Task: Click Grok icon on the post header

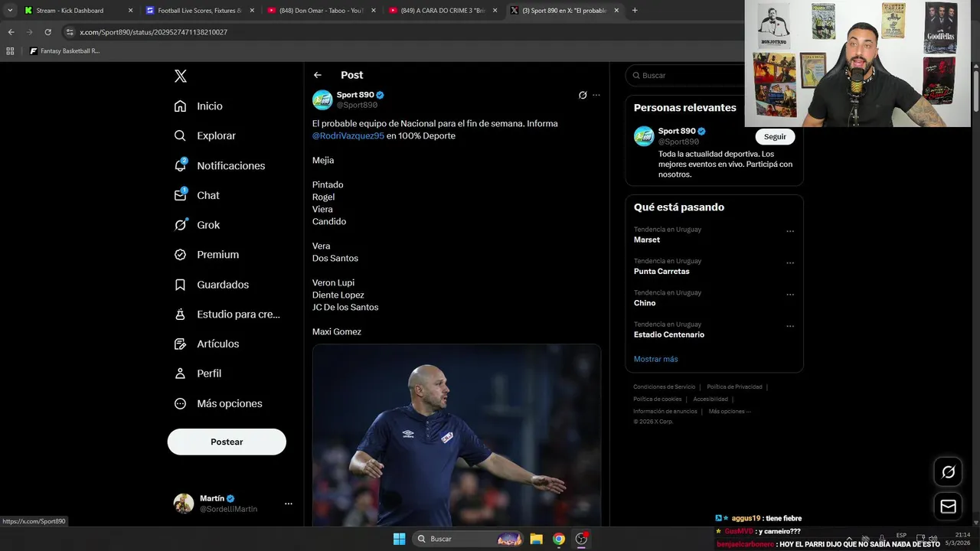Action: 583,95
